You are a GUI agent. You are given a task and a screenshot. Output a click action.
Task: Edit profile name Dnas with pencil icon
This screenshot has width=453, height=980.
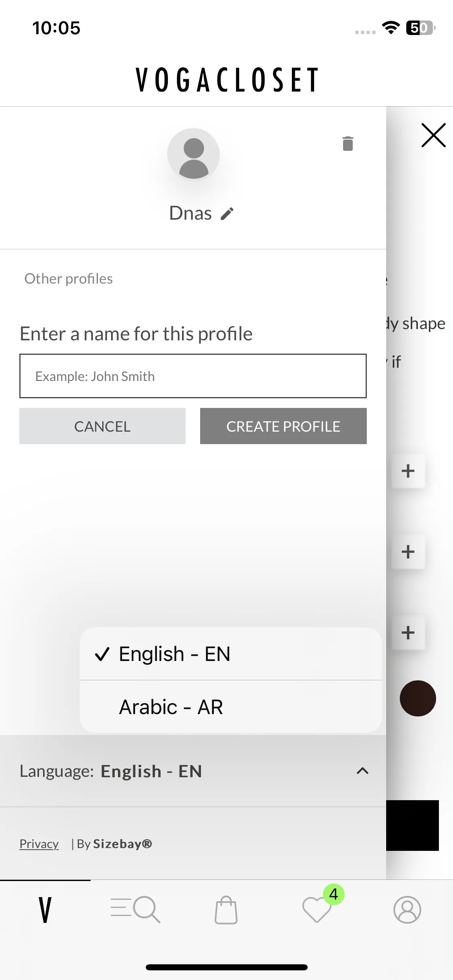[227, 214]
